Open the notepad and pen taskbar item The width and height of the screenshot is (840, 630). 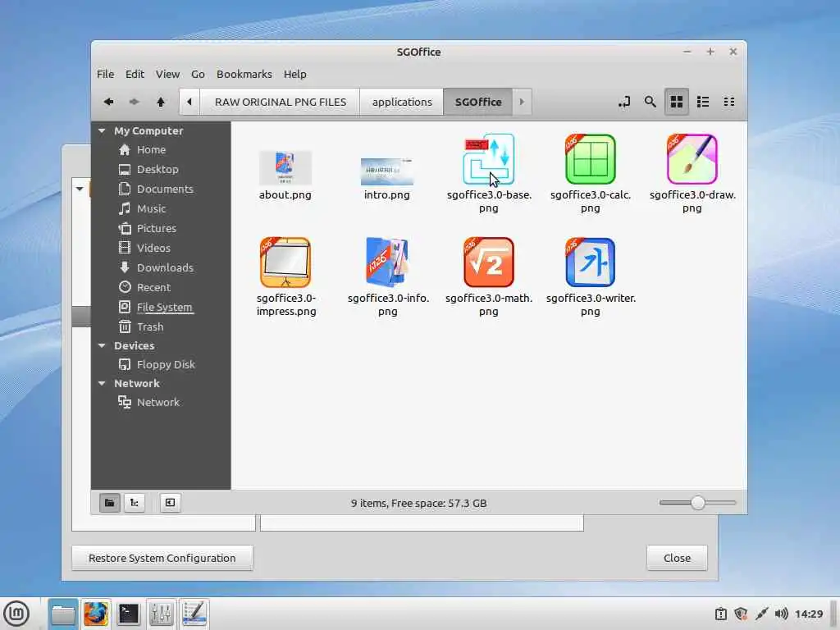pyautogui.click(x=194, y=614)
